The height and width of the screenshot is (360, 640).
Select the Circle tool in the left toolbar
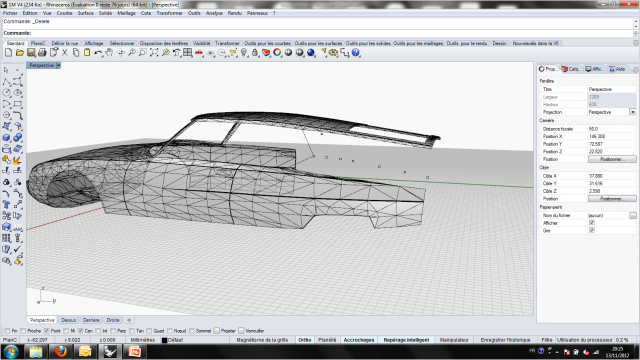tap(7, 93)
